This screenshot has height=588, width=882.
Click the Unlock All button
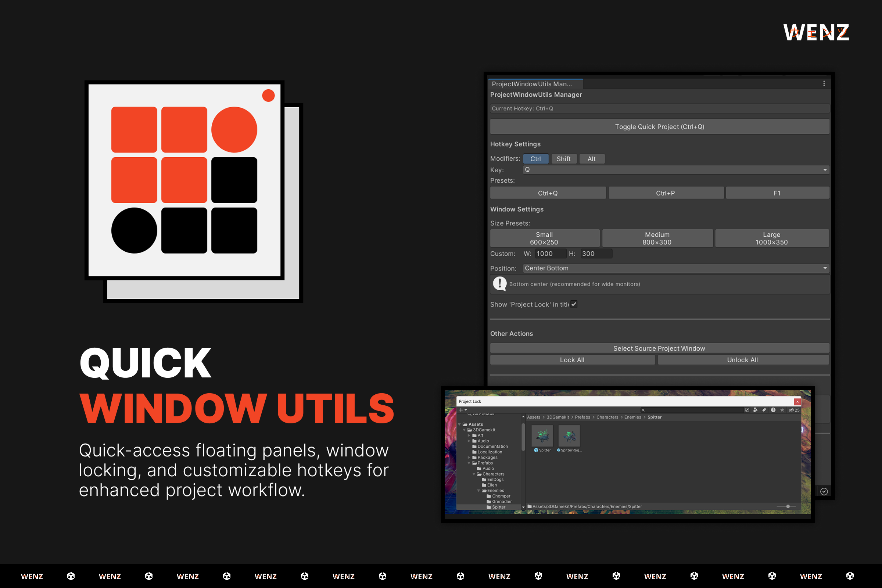coord(743,360)
